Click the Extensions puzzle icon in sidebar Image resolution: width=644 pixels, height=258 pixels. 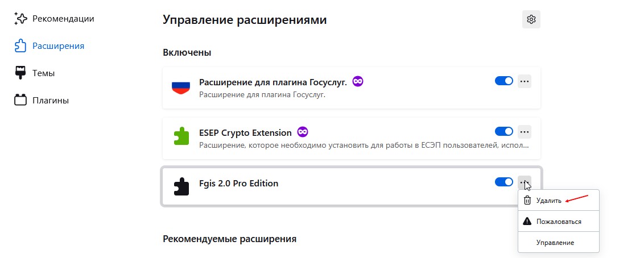tap(20, 46)
